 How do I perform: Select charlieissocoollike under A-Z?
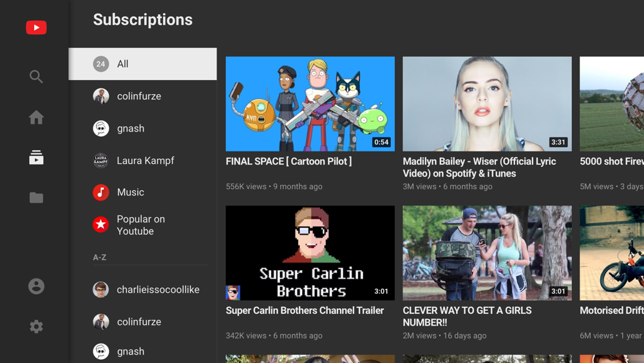pos(142,289)
